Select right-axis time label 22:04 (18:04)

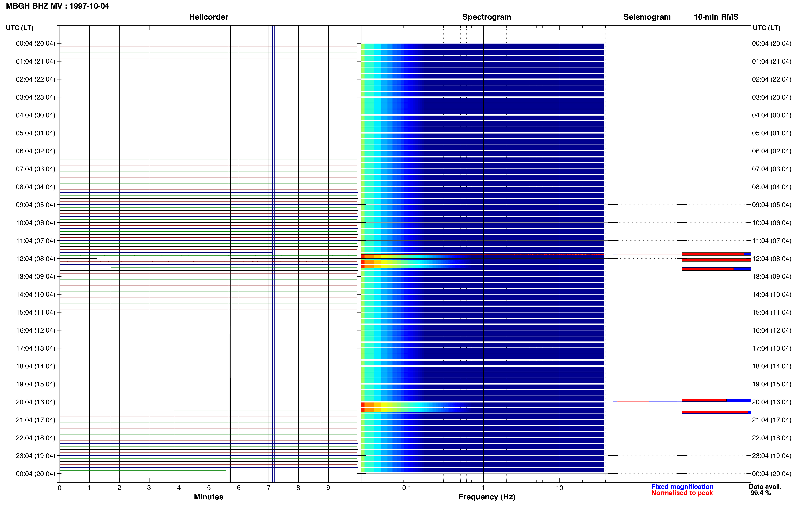tap(772, 438)
